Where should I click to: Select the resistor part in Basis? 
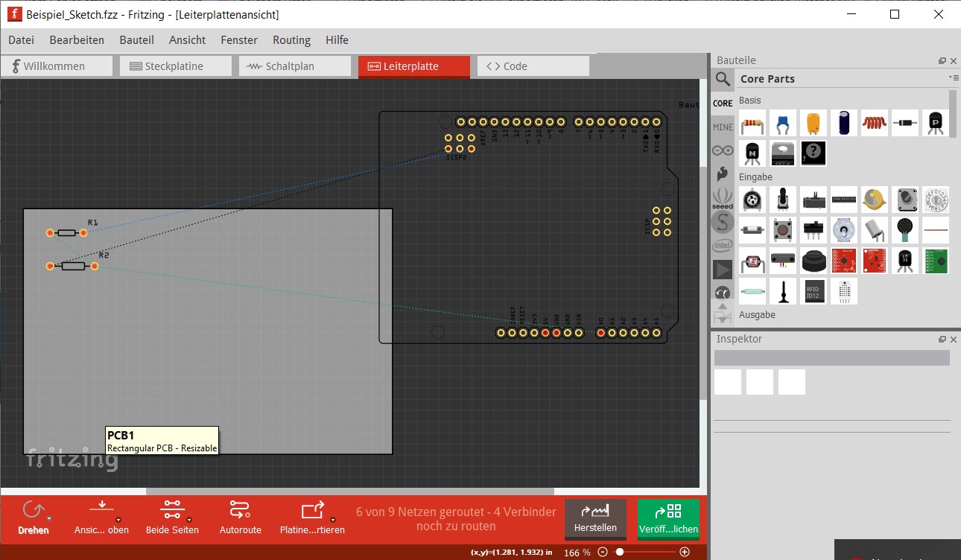click(753, 123)
